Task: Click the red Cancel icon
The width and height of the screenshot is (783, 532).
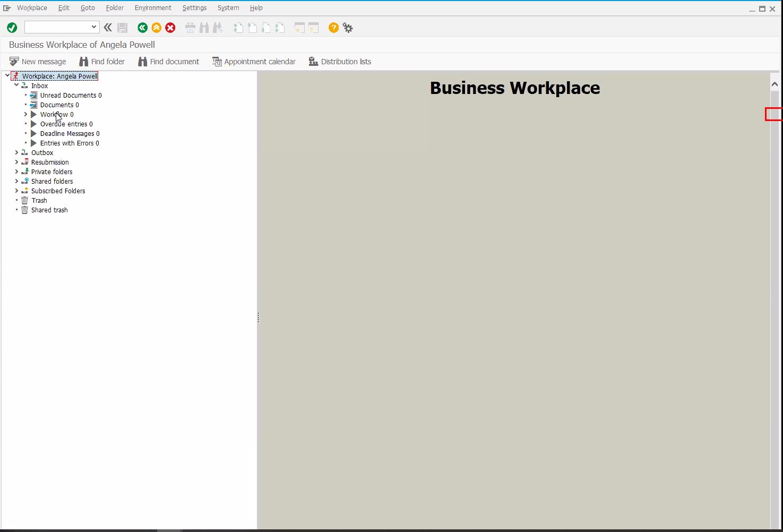Action: point(170,27)
